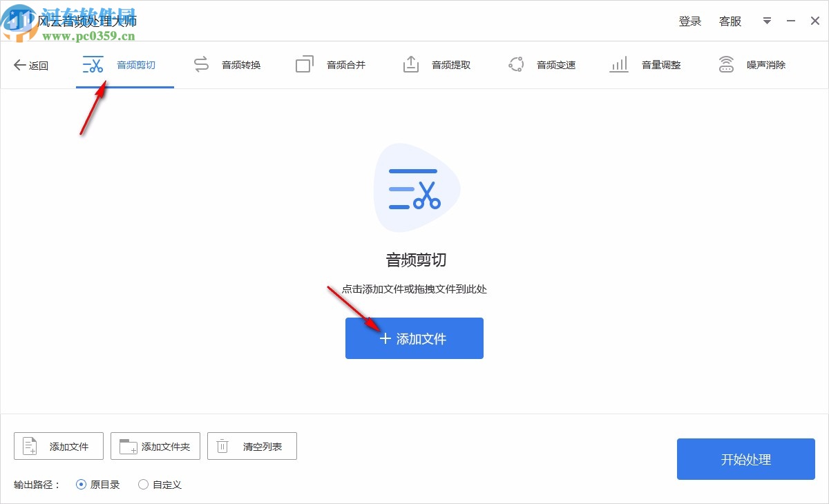Select the 音频剪切 scissors tool icon
Image resolution: width=829 pixels, height=504 pixels.
[x=93, y=64]
